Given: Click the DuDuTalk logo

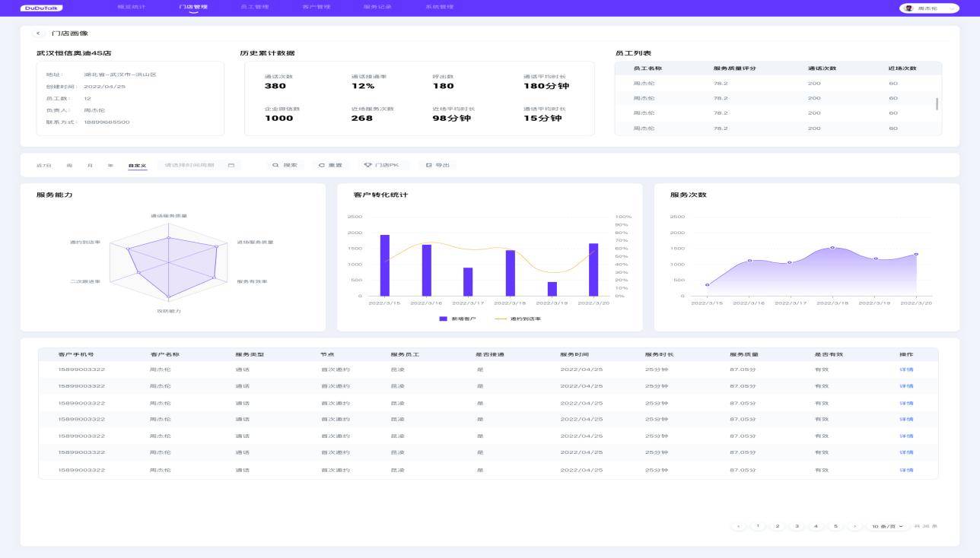Looking at the screenshot, I should click(42, 8).
